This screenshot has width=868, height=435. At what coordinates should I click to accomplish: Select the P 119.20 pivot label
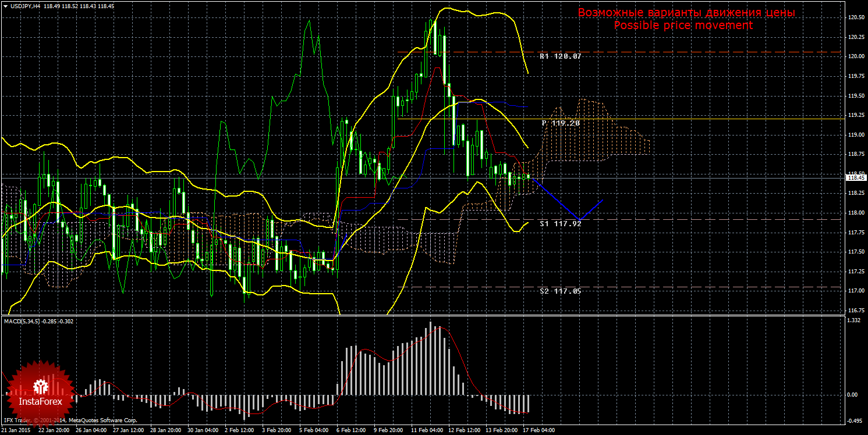561,123
